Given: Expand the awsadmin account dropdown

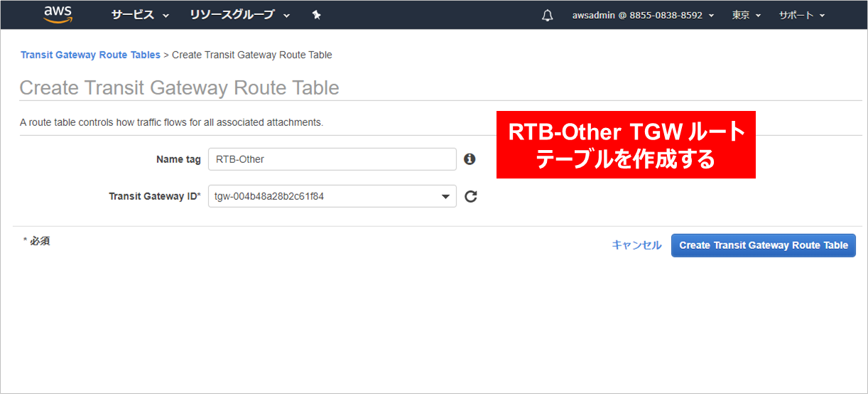Looking at the screenshot, I should tap(643, 15).
